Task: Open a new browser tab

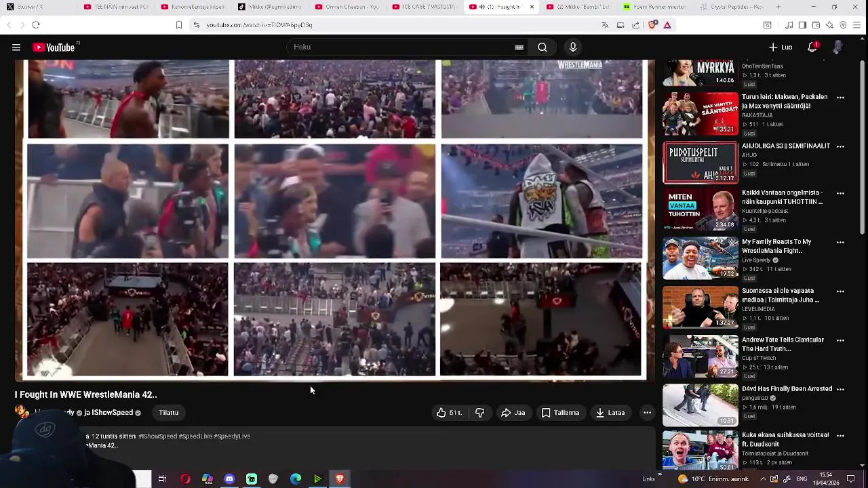Action: coord(778,7)
